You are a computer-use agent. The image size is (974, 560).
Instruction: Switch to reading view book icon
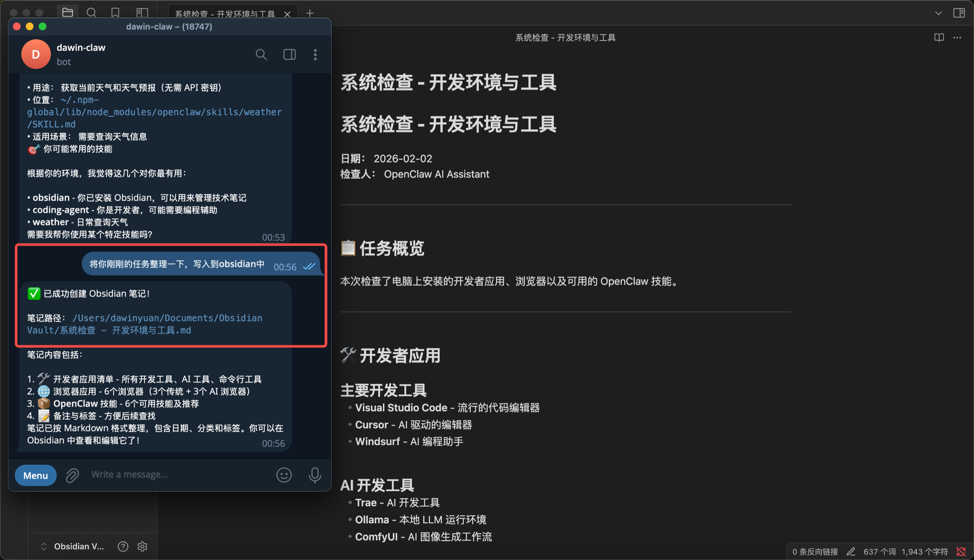point(938,37)
